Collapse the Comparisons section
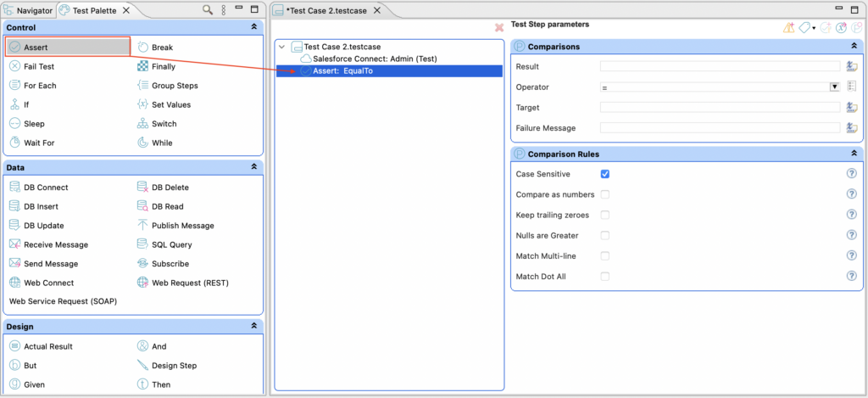Screen dimensions: 868x398 click(854, 47)
